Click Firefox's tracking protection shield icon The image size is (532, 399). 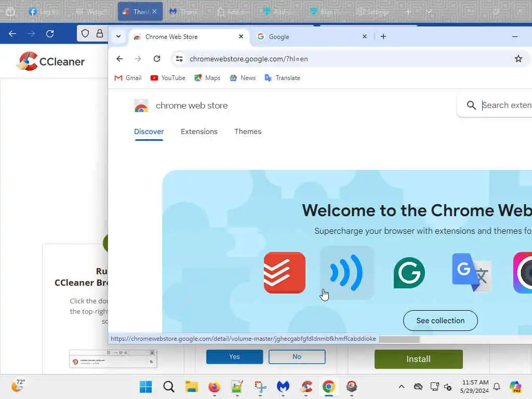85,33
